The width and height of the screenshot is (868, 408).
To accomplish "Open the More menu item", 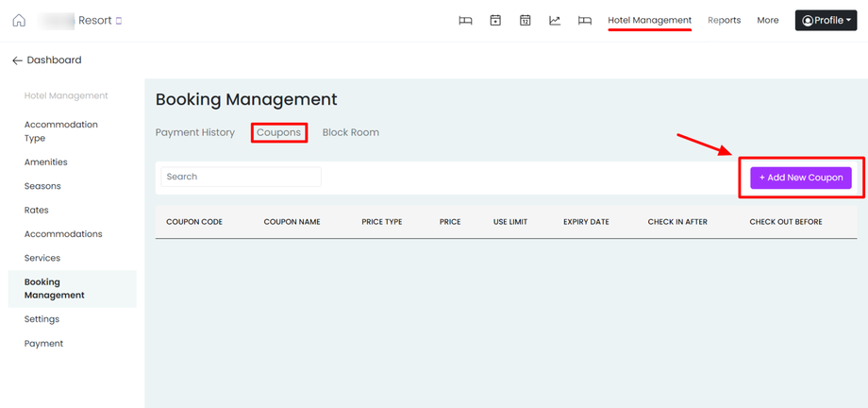I will point(768,21).
